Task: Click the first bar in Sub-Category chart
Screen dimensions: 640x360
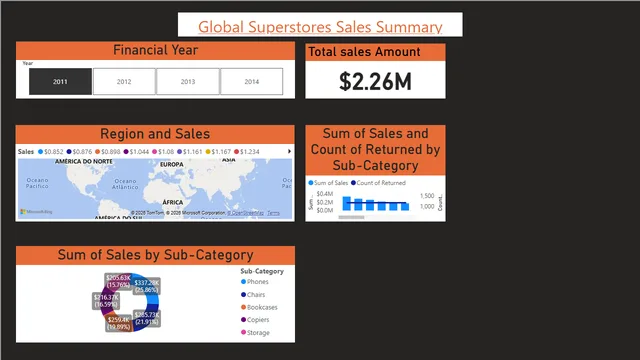Action: [x=347, y=203]
